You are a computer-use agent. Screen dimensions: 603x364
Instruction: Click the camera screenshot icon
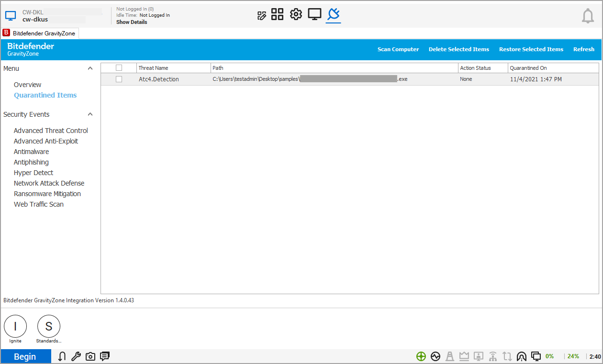point(90,356)
